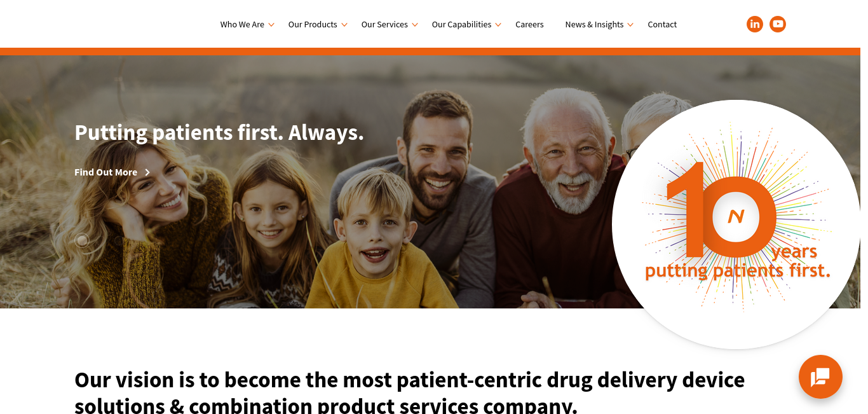
Task: Expand the Our Capabilities chevron
Action: tap(498, 25)
